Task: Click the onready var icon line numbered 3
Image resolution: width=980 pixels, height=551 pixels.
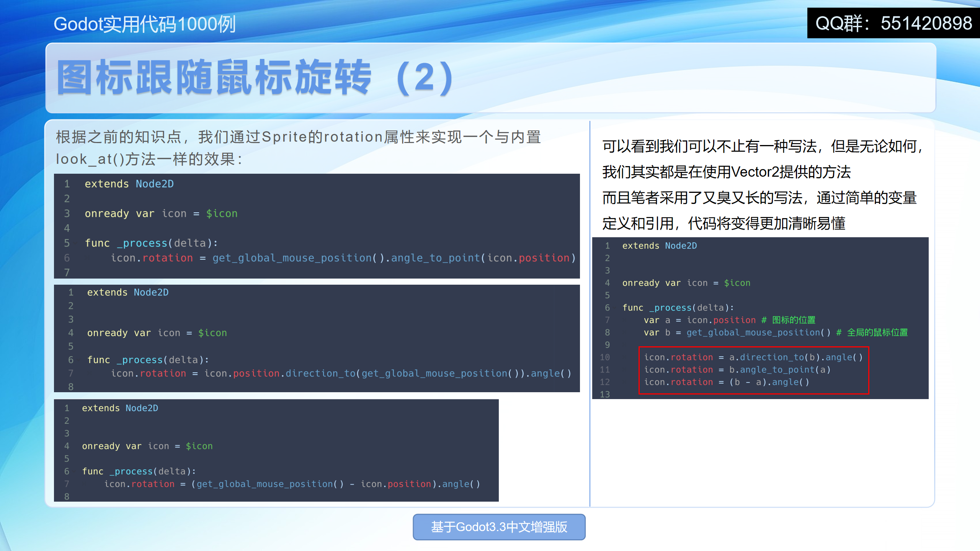Action: click(161, 214)
